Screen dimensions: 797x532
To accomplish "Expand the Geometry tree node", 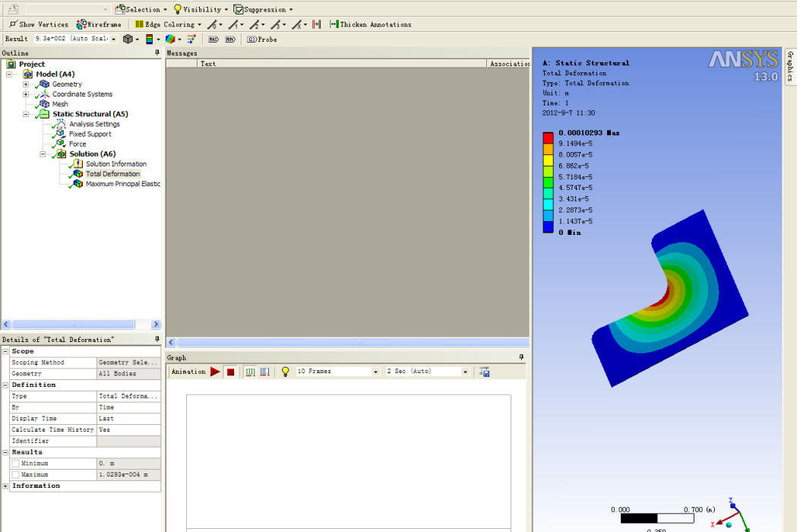I will [25, 84].
